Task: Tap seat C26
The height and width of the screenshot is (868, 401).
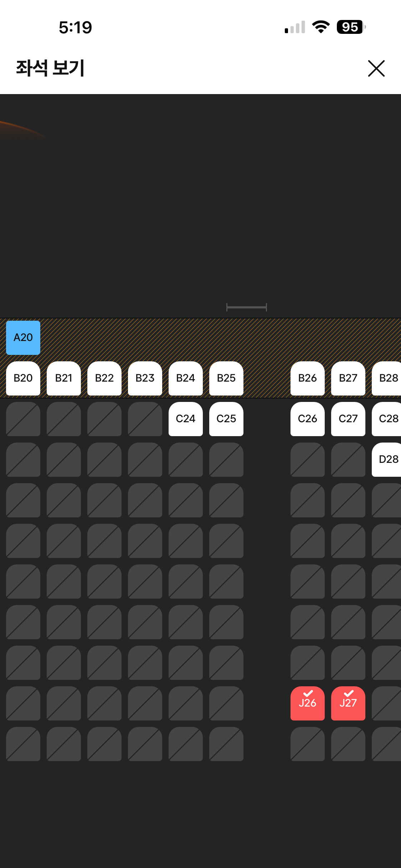Action: tap(307, 419)
